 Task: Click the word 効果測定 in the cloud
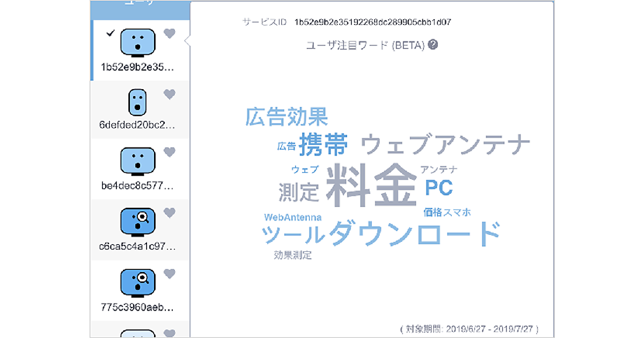click(292, 255)
